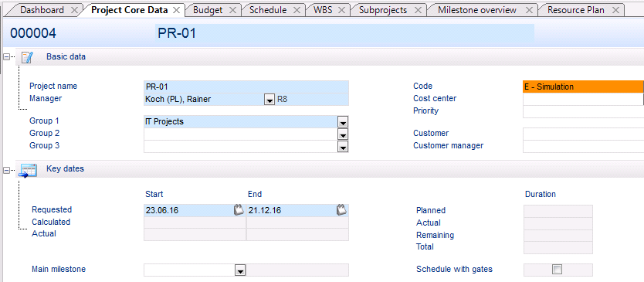Click the Planned duration field
This screenshot has width=644, height=282.
pos(558,211)
